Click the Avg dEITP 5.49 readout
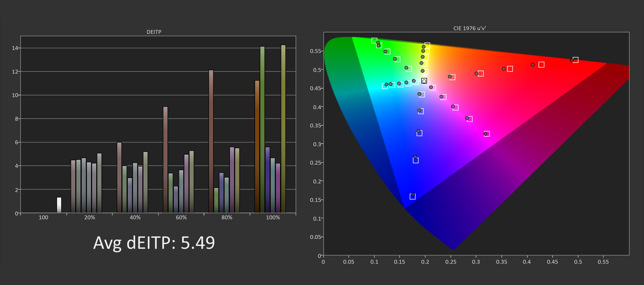Screen dimensions: 644x285 coord(154,243)
